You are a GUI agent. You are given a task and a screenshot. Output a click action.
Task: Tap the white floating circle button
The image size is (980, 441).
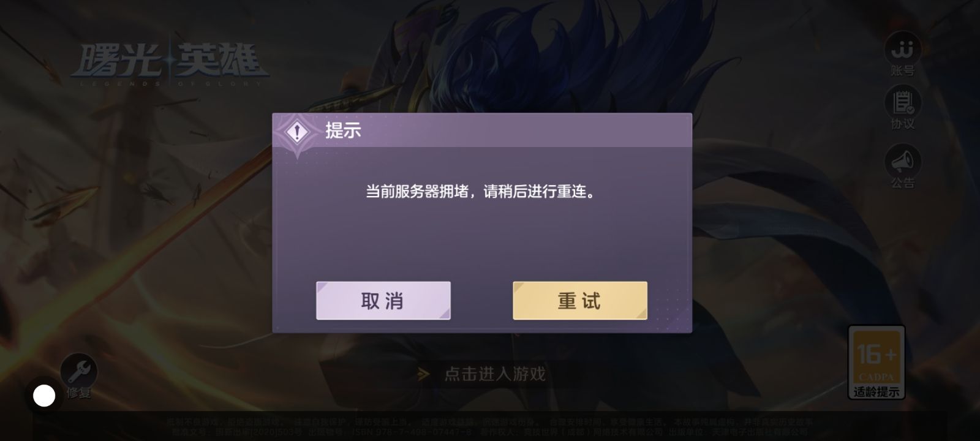(44, 396)
